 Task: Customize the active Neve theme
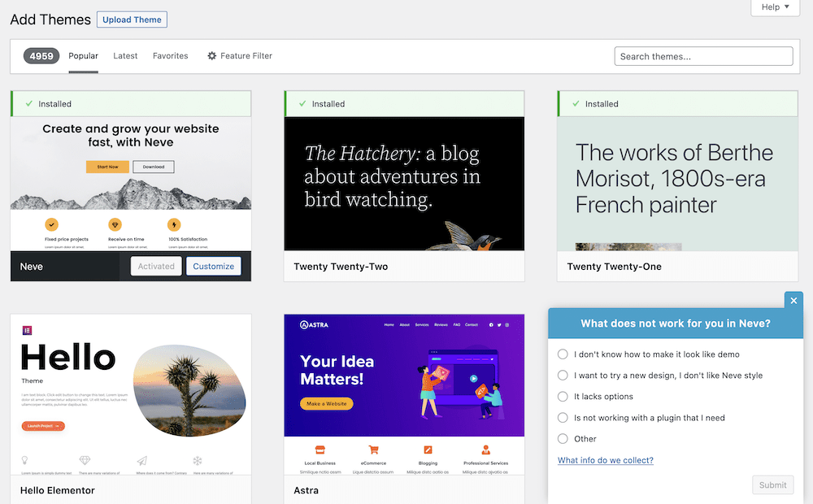coord(213,266)
